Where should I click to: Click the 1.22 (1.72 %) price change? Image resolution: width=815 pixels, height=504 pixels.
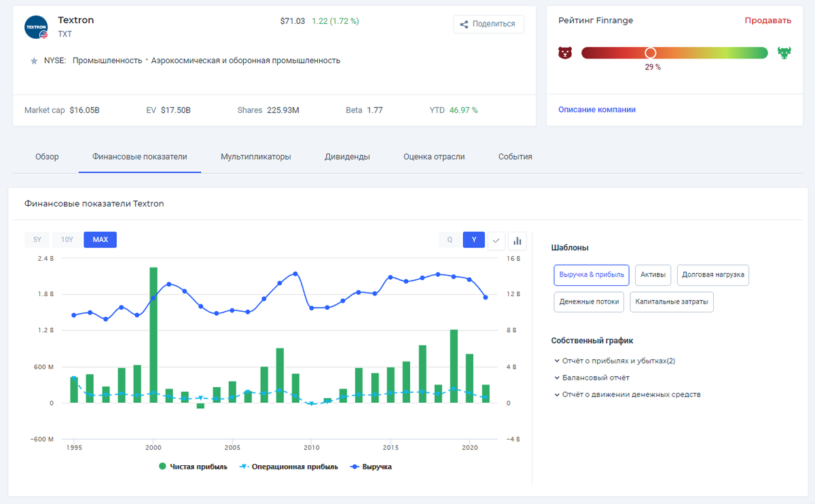pyautogui.click(x=336, y=21)
